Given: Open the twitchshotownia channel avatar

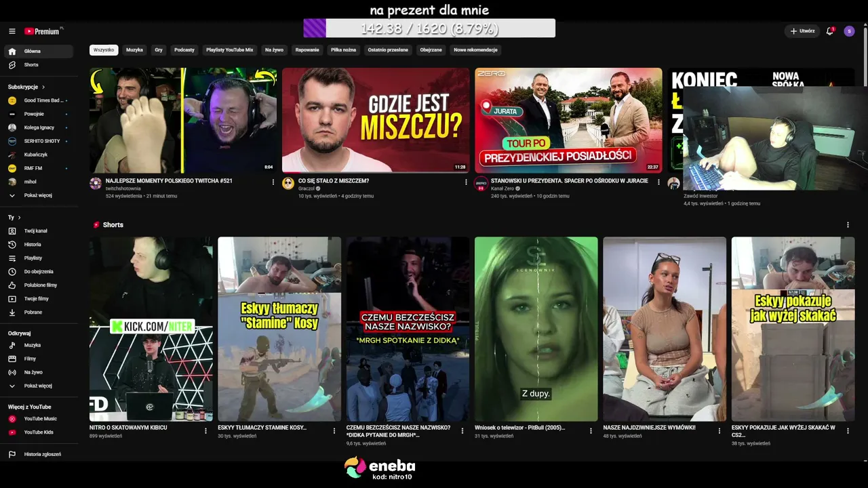Looking at the screenshot, I should 96,184.
